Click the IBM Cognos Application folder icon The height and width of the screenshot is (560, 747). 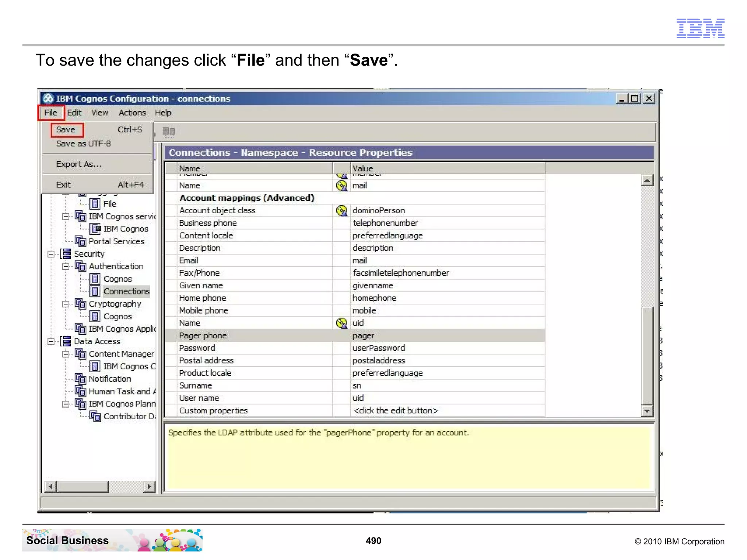[80, 329]
